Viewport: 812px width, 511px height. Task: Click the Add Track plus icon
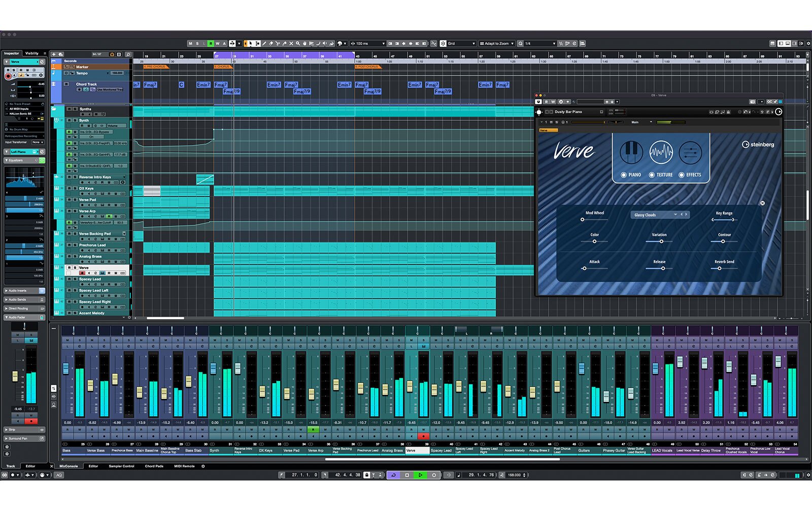(x=54, y=54)
